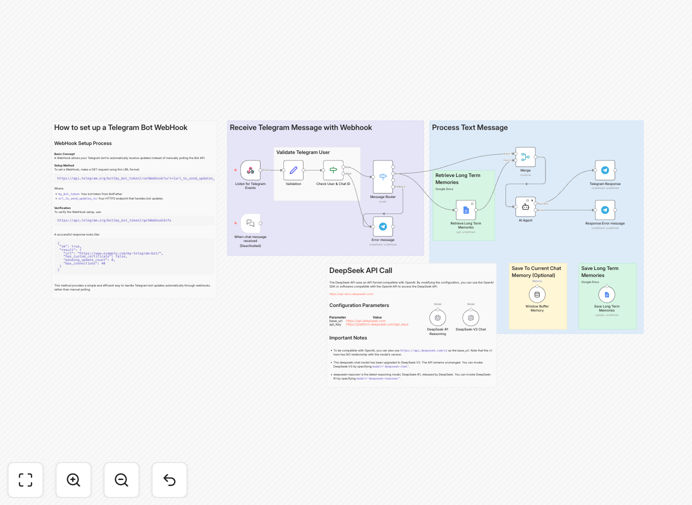Click the setWebhook URL code block

pos(135,178)
